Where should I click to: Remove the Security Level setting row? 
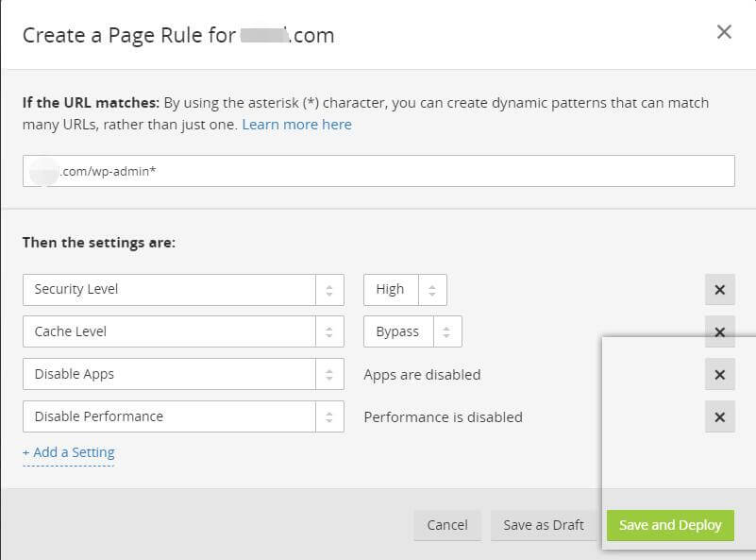click(719, 290)
